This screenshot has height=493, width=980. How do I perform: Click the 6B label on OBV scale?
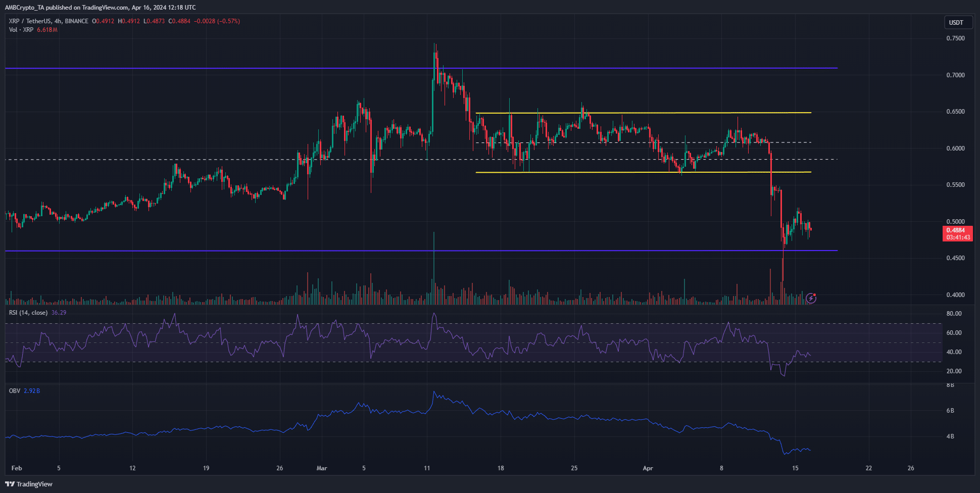coord(950,411)
